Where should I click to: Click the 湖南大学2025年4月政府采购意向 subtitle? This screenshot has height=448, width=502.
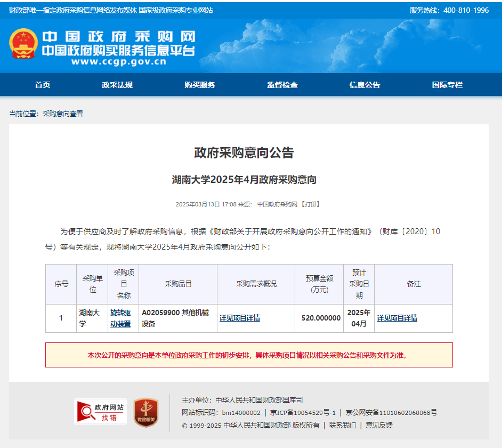click(x=244, y=180)
